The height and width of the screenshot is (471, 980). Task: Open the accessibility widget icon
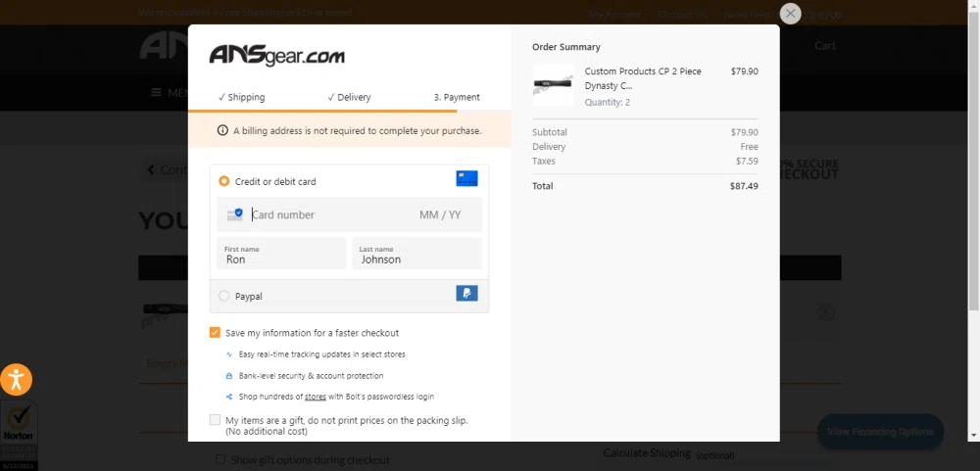17,380
